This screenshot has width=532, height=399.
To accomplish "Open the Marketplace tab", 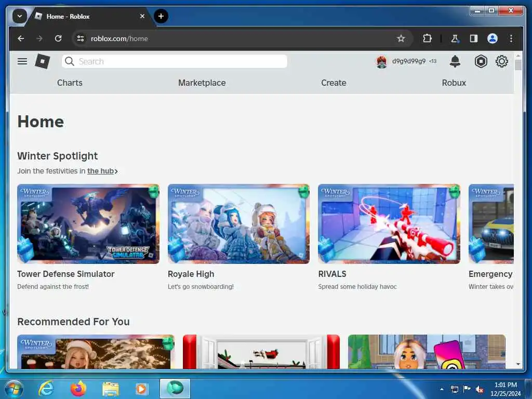I will (202, 83).
